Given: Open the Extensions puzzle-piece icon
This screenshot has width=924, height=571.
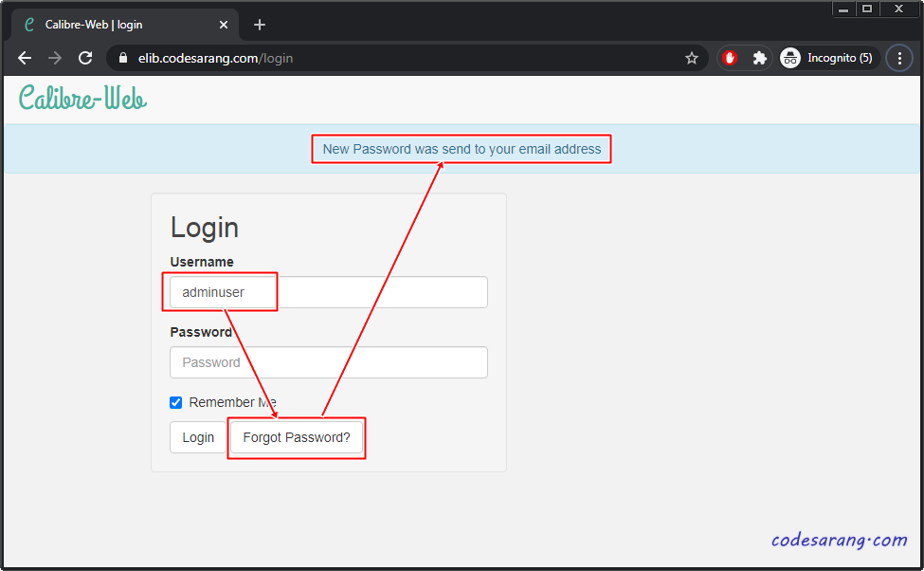Looking at the screenshot, I should pyautogui.click(x=760, y=58).
